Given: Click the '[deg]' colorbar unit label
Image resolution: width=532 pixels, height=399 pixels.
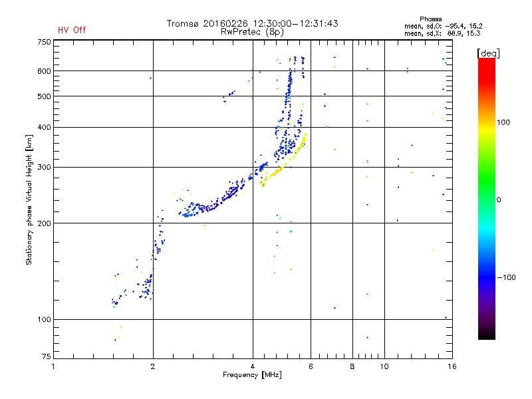Looking at the screenshot, I should point(488,53).
